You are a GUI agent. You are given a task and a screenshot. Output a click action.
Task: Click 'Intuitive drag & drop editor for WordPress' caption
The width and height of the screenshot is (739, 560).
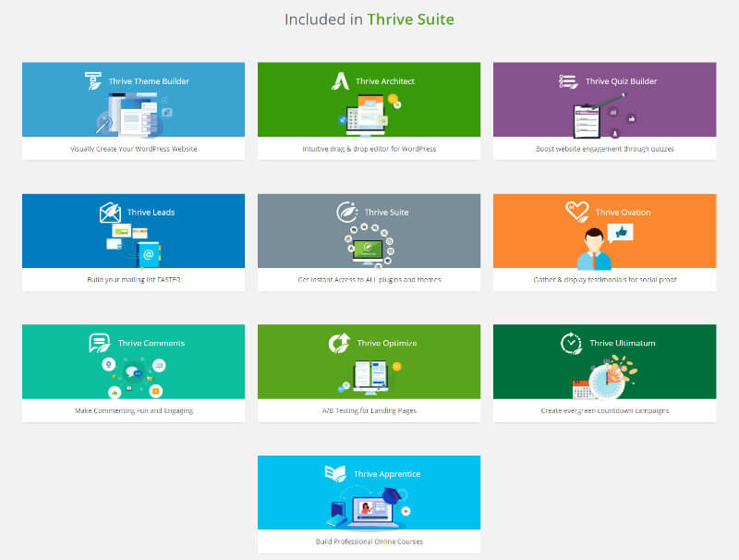point(369,149)
